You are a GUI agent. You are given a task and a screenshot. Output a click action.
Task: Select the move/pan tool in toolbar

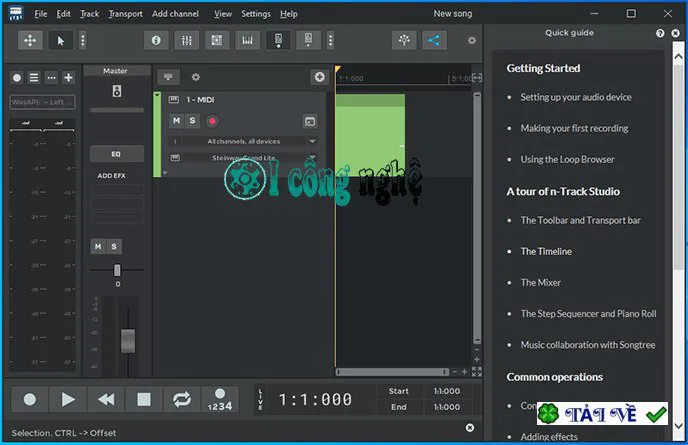click(30, 40)
